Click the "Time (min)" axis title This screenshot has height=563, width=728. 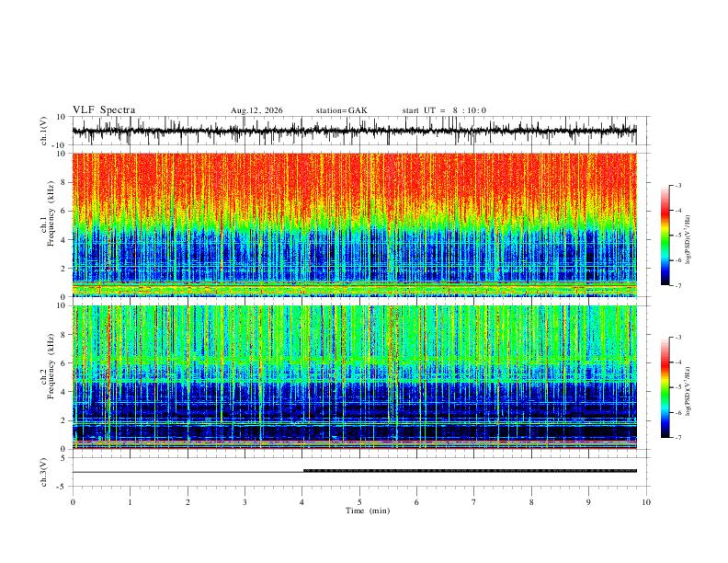(368, 511)
